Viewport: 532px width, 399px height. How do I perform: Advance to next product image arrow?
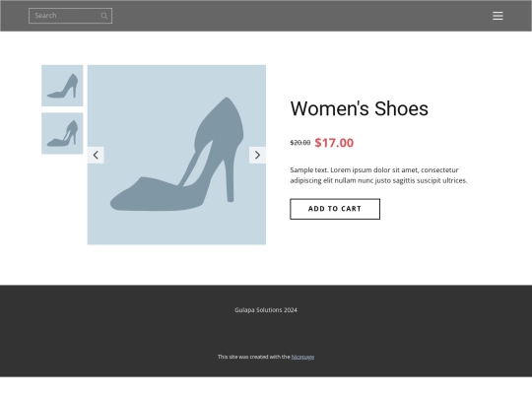tap(257, 155)
